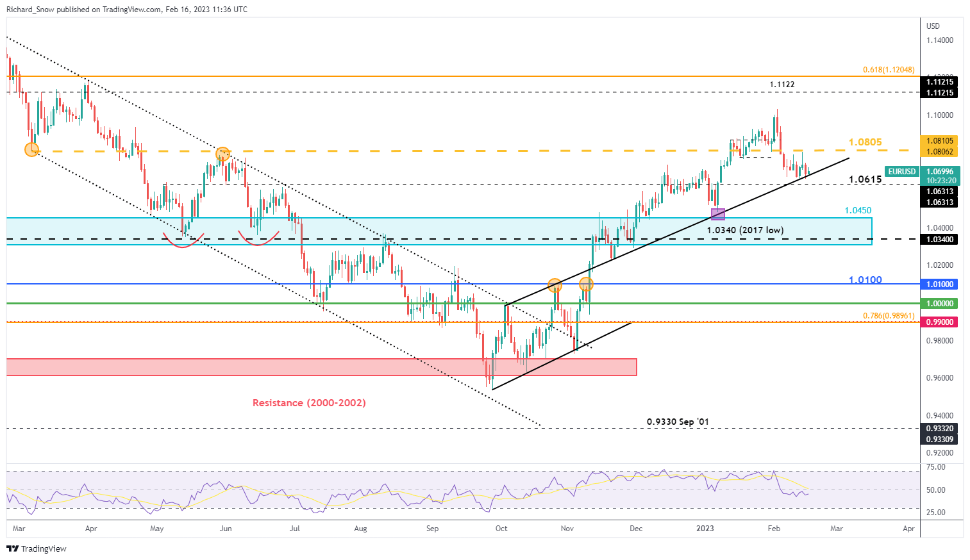Click the Dec label on time axis
The width and height of the screenshot is (970, 560).
click(635, 529)
